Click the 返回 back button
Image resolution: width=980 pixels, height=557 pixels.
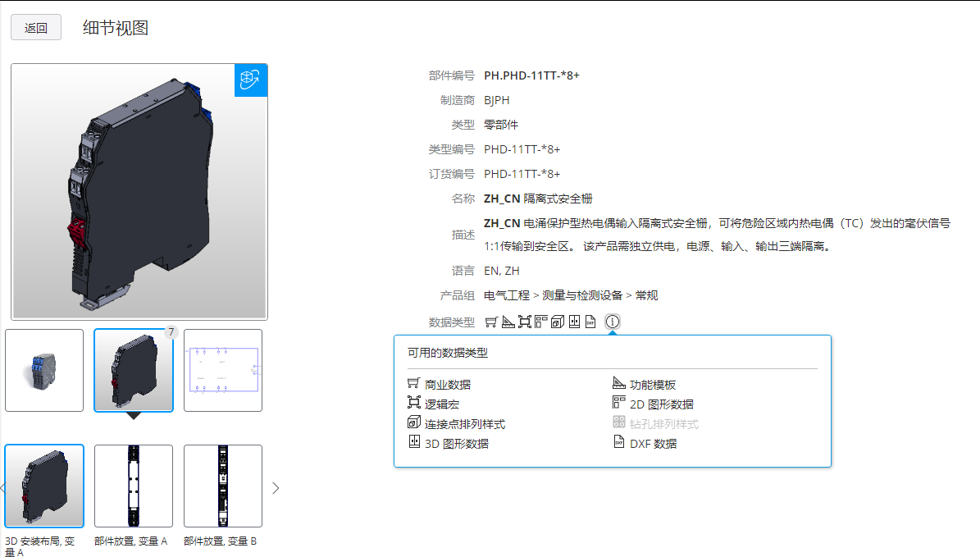36,27
